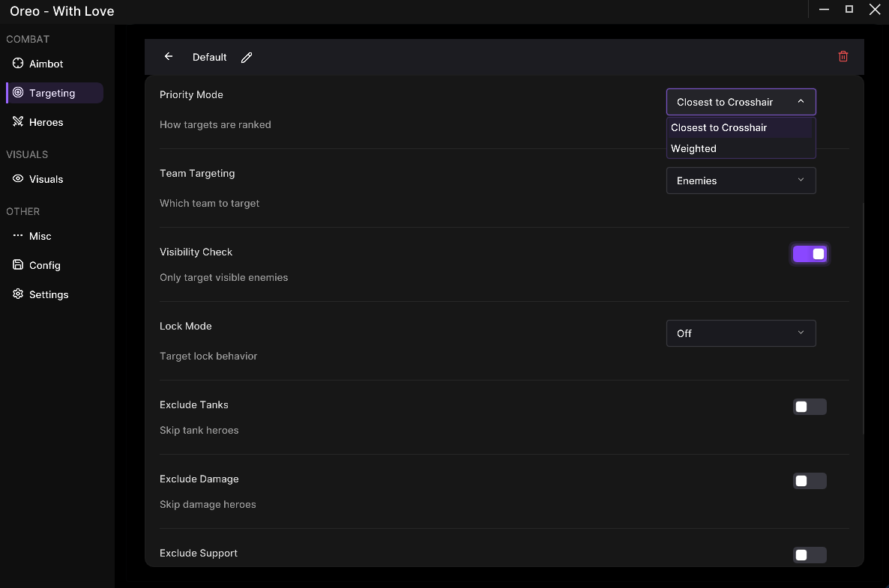Click the vertical scrollbar of the settings panel
Viewport: 889px width, 588px height.
click(864, 315)
